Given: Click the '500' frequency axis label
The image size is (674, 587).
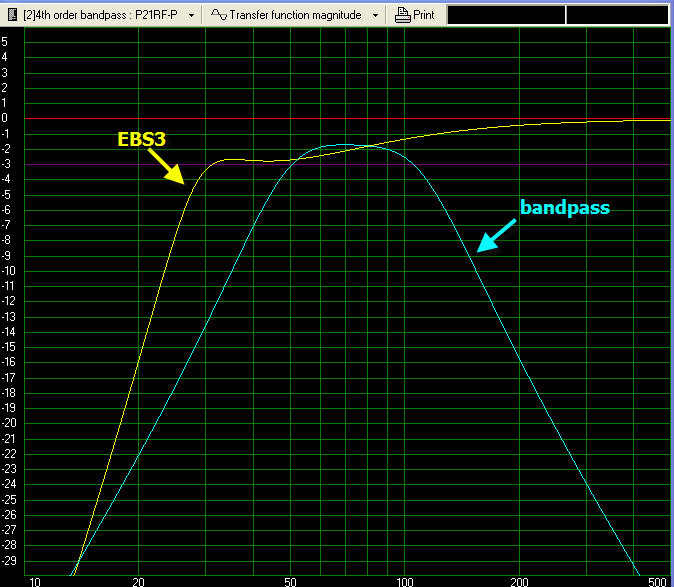Looking at the screenshot, I should coord(658,582).
